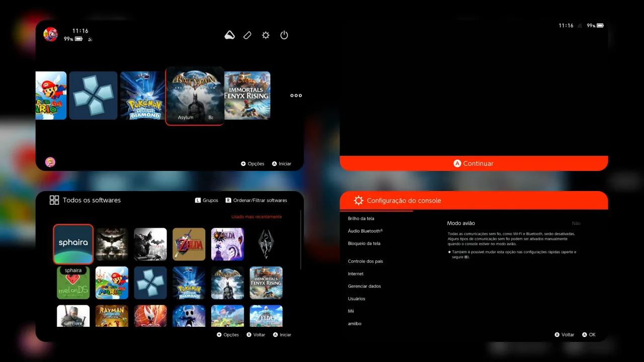Select the PPSSPP emulator icon
This screenshot has height=362, width=644.
[x=93, y=96]
